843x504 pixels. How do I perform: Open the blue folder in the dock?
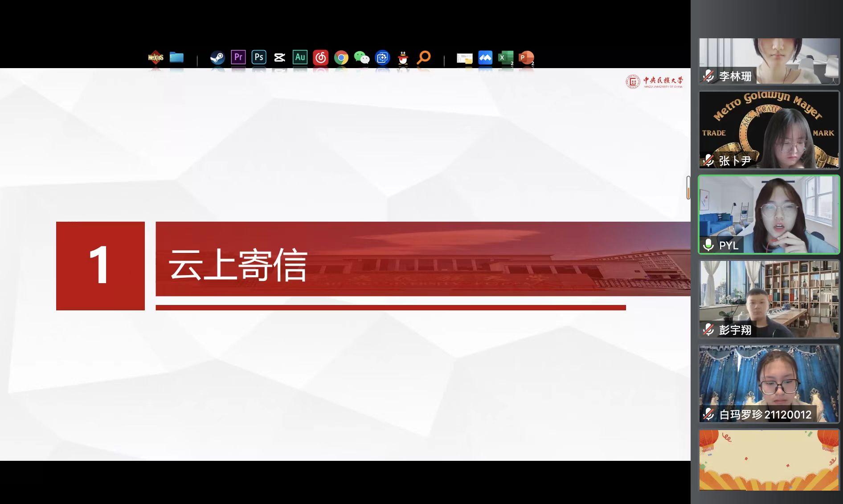(176, 57)
